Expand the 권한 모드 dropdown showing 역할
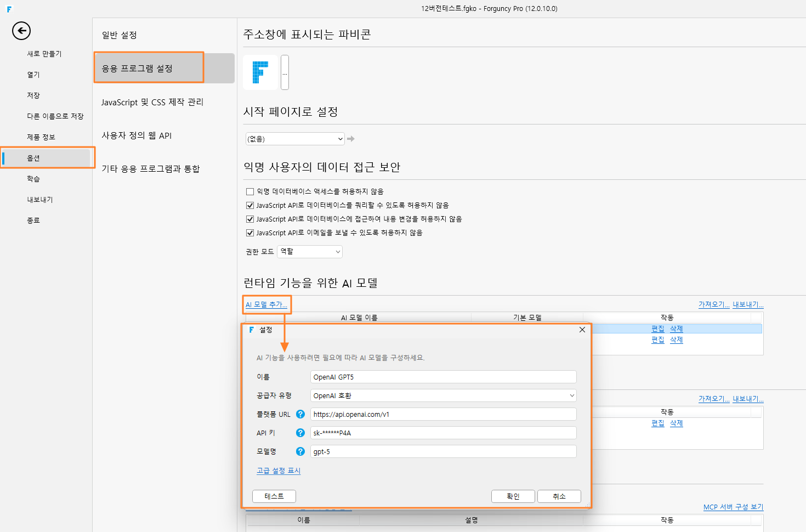 pos(310,252)
